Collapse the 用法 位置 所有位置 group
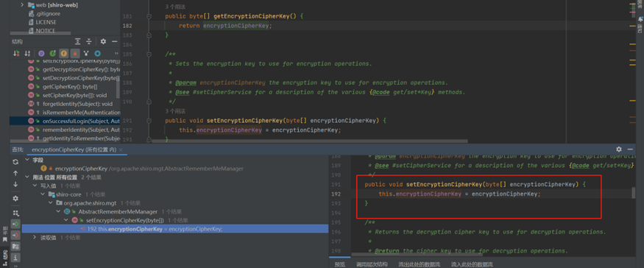The image size is (644, 268). click(x=27, y=177)
